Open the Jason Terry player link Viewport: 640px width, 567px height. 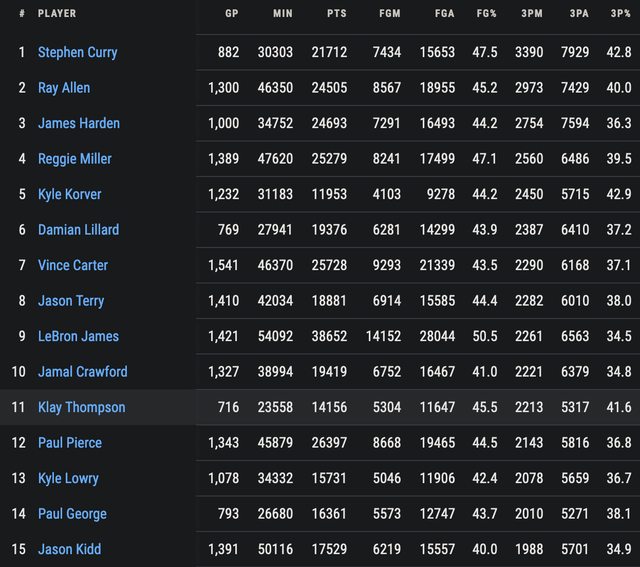click(70, 301)
